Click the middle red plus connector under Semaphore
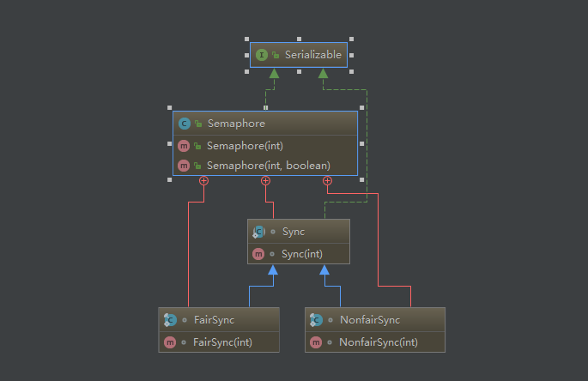The height and width of the screenshot is (381, 588). point(265,180)
